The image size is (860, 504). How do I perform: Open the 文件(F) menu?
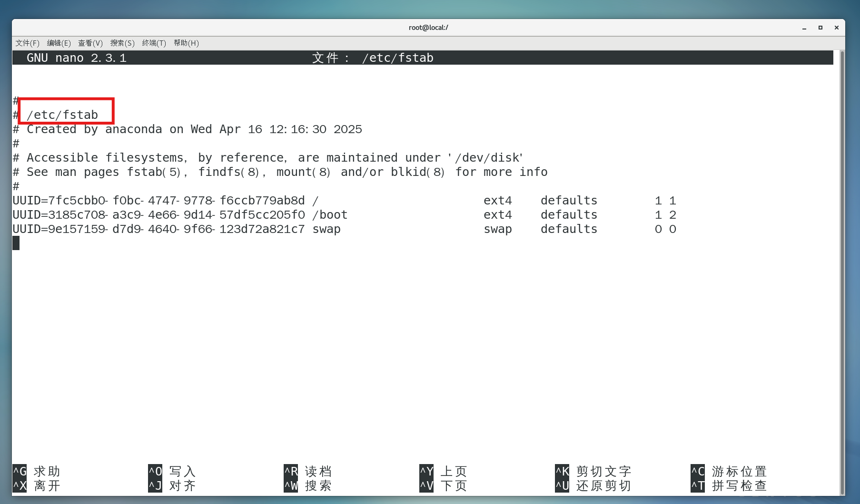pos(27,43)
